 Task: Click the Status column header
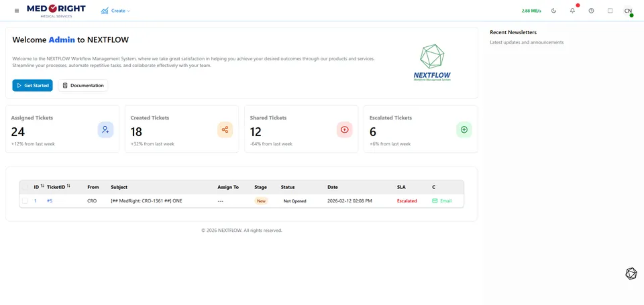tap(288, 187)
